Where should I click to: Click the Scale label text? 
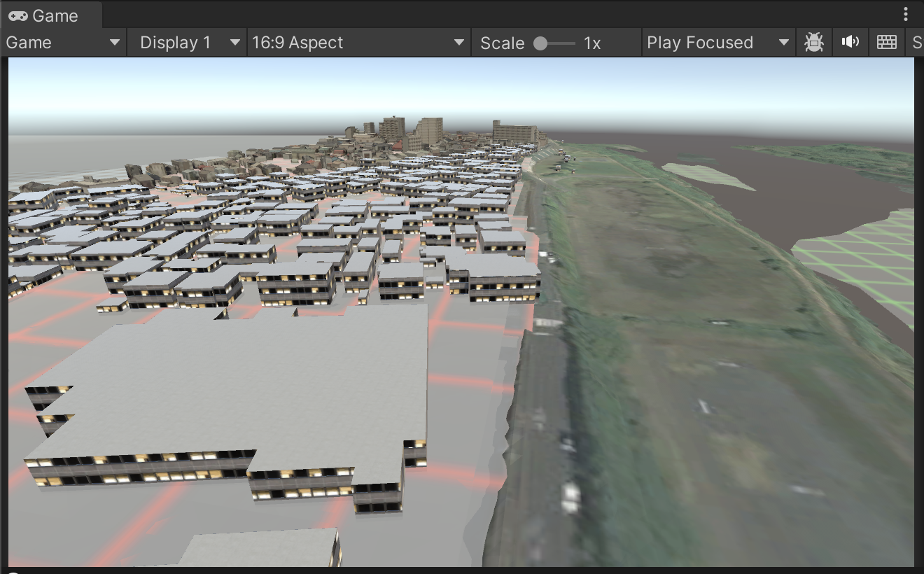tap(502, 43)
